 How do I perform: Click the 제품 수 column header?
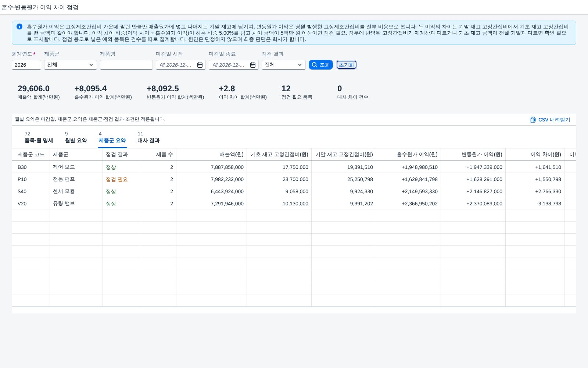coord(159,155)
